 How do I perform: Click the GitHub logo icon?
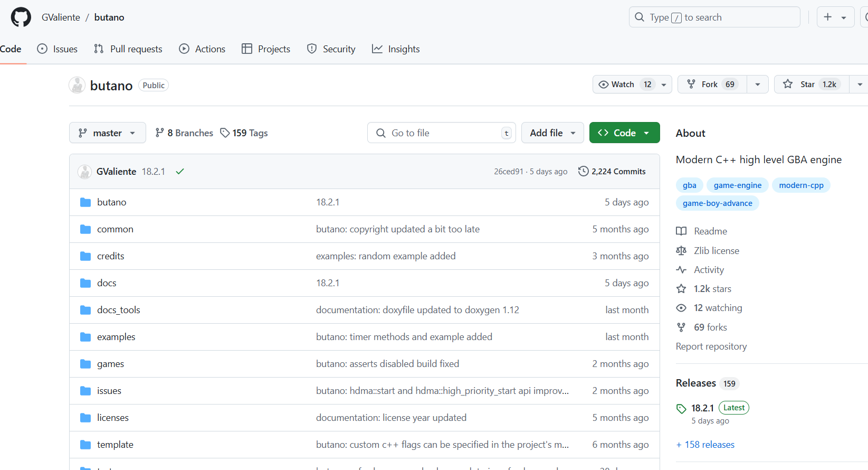click(21, 17)
